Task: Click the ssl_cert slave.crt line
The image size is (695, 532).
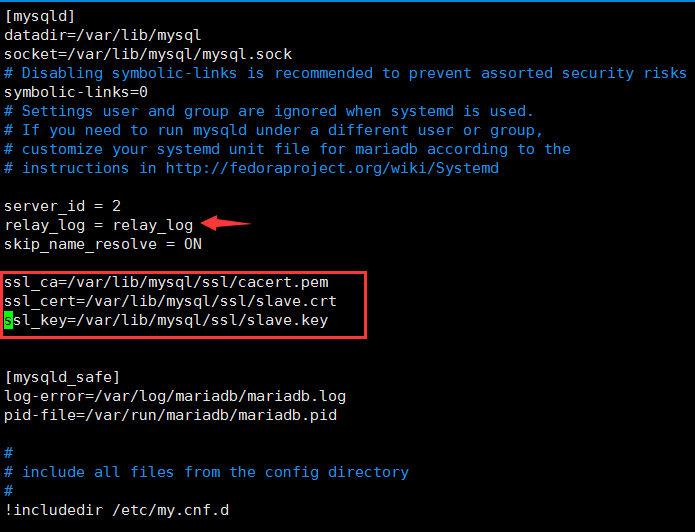Action: pyautogui.click(x=170, y=301)
